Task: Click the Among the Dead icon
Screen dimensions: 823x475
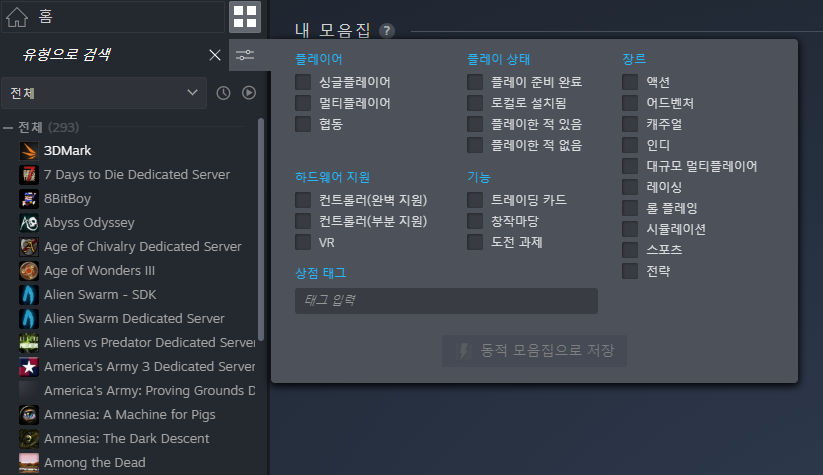Action: (x=29, y=463)
